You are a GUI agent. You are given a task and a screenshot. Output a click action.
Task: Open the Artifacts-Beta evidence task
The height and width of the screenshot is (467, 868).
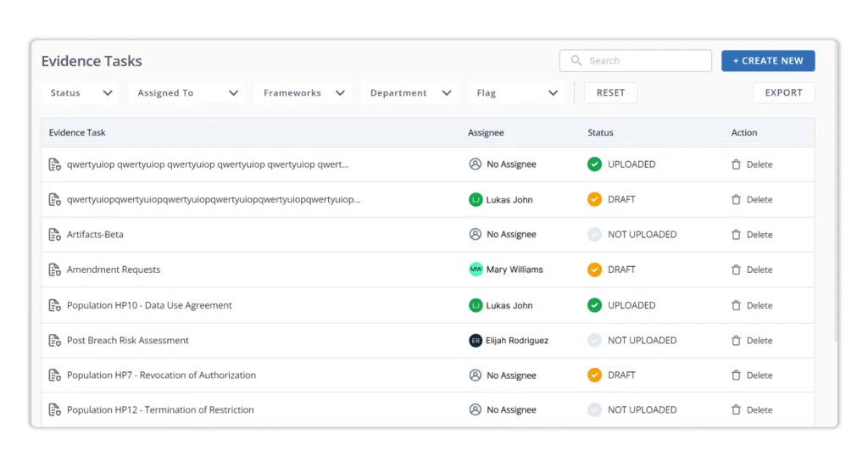pos(95,235)
